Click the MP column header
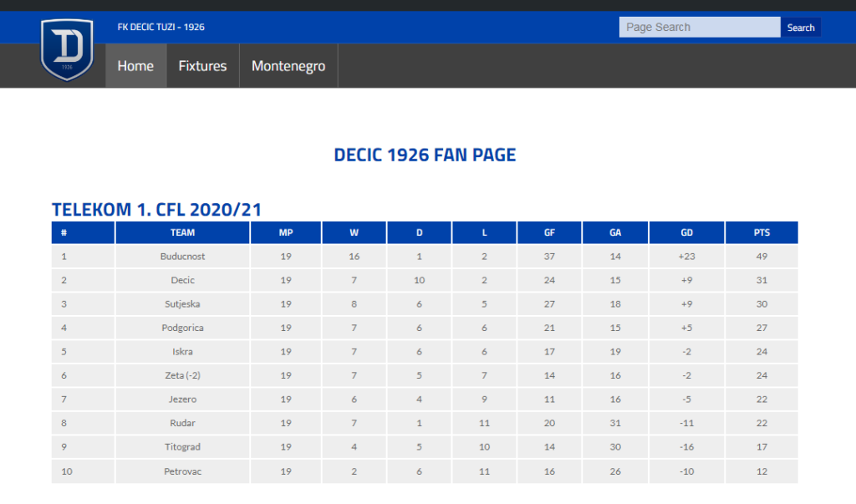This screenshot has height=504, width=856. pyautogui.click(x=286, y=232)
